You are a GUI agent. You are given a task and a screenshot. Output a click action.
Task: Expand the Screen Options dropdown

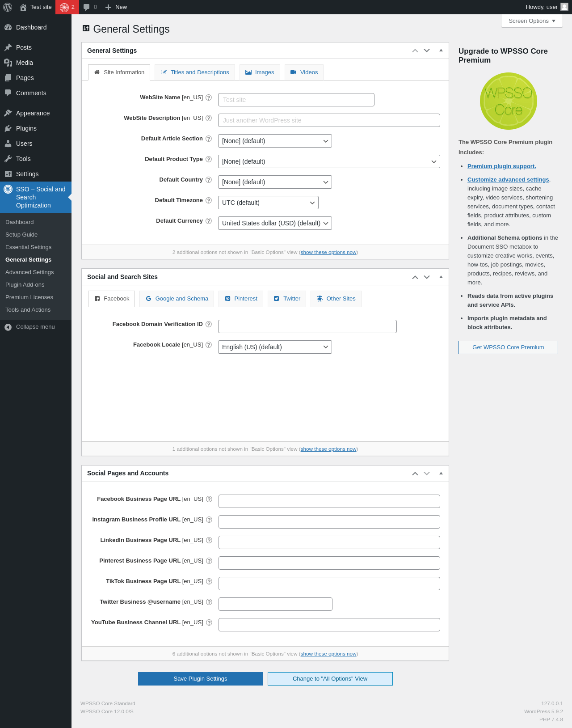click(x=532, y=21)
